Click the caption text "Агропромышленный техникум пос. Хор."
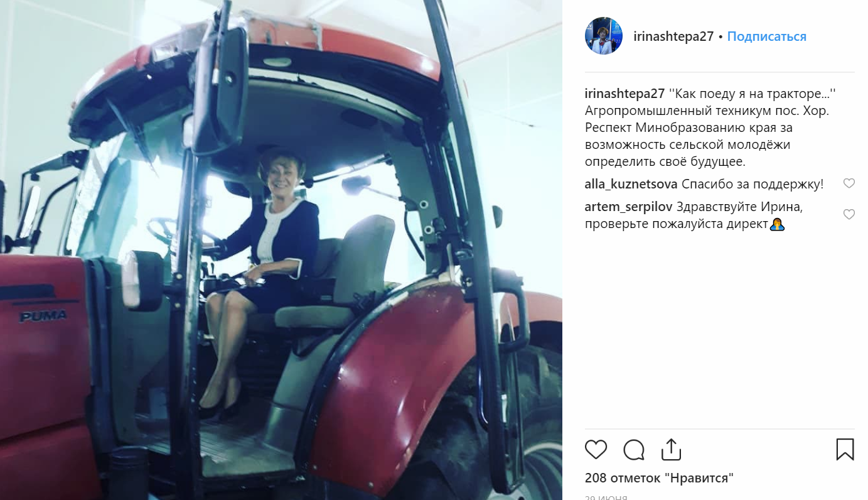868x500 pixels. [707, 111]
